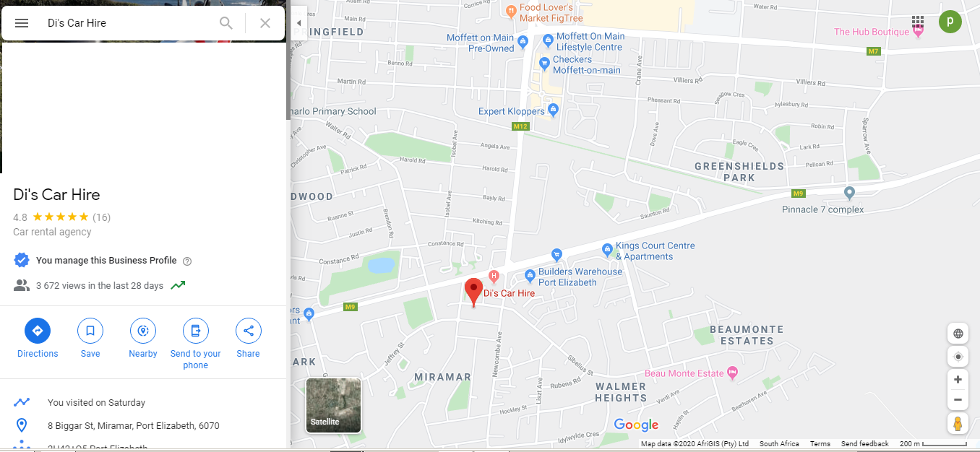Click the Send feedback link

click(865, 444)
